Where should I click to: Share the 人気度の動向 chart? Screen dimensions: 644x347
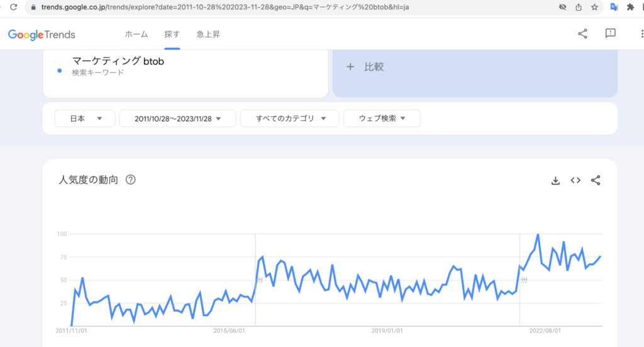click(596, 180)
